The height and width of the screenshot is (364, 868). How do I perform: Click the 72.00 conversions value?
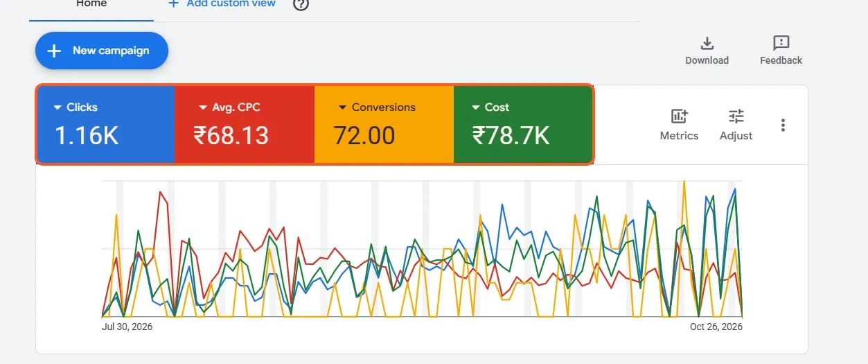[364, 136]
